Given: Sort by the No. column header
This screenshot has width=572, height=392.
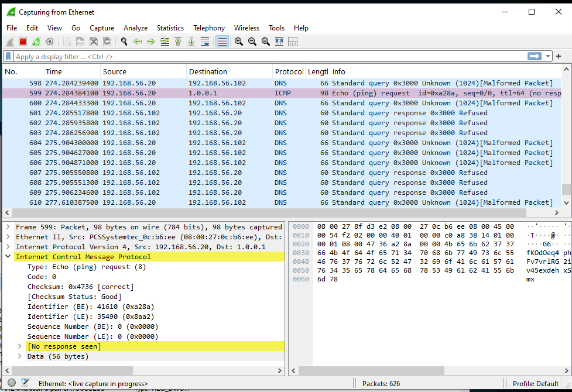Looking at the screenshot, I should point(23,72).
